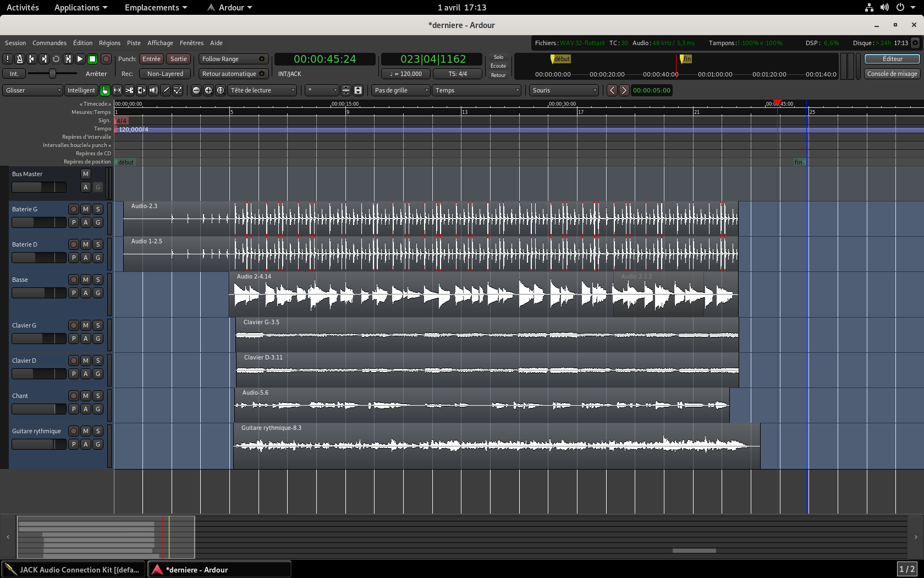The height and width of the screenshot is (578, 924).
Task: Start playback with the Play button
Action: 80,59
